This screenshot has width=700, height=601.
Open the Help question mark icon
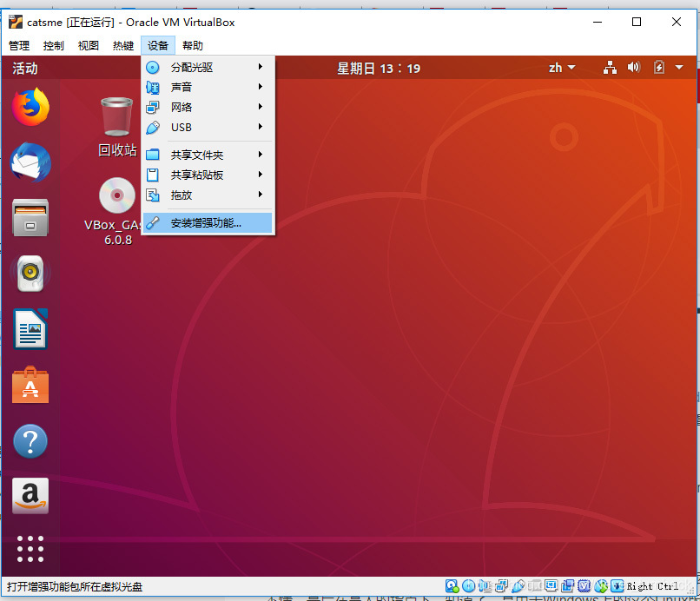(30, 441)
